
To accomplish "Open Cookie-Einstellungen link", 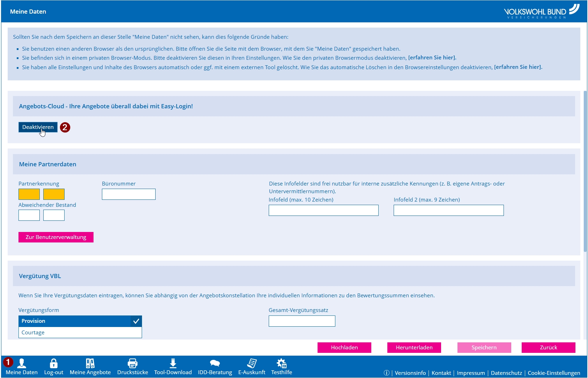I will click(x=554, y=373).
